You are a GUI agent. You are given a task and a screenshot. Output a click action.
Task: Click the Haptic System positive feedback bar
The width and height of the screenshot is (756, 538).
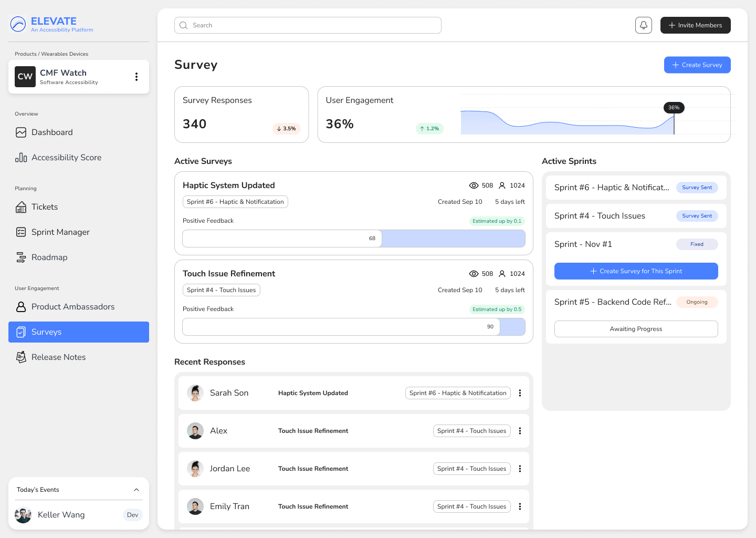(x=353, y=239)
